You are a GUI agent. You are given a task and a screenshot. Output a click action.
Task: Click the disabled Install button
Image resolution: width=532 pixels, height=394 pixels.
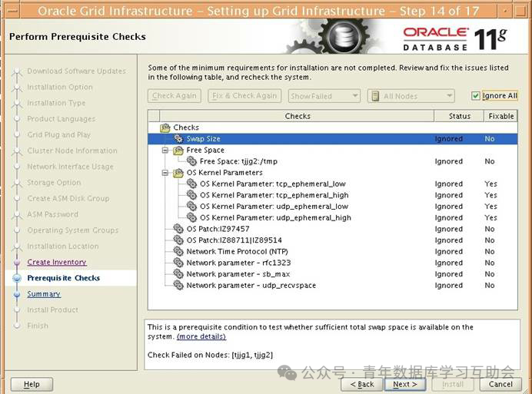pos(453,385)
